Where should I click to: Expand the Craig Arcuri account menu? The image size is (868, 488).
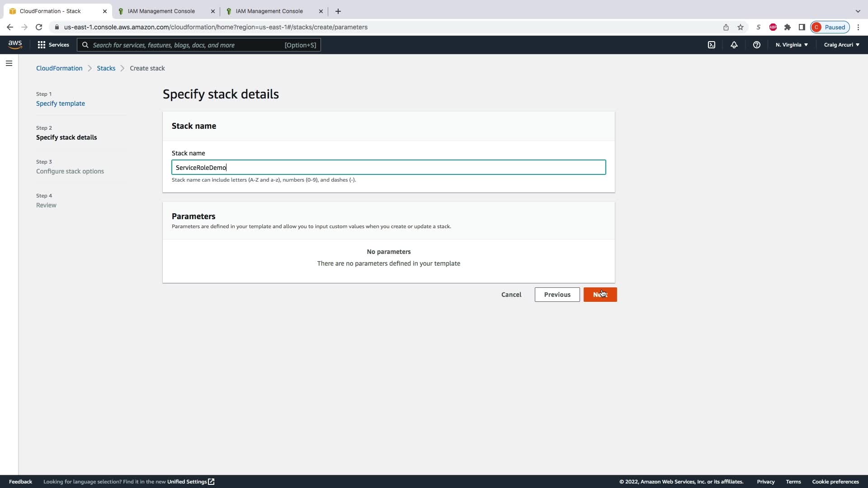[x=841, y=45]
